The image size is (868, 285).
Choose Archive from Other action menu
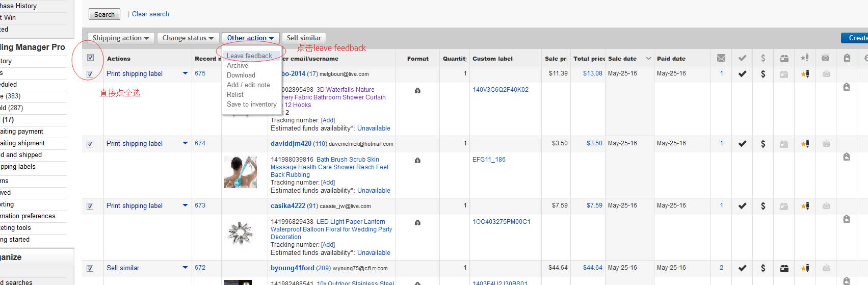[x=238, y=65]
